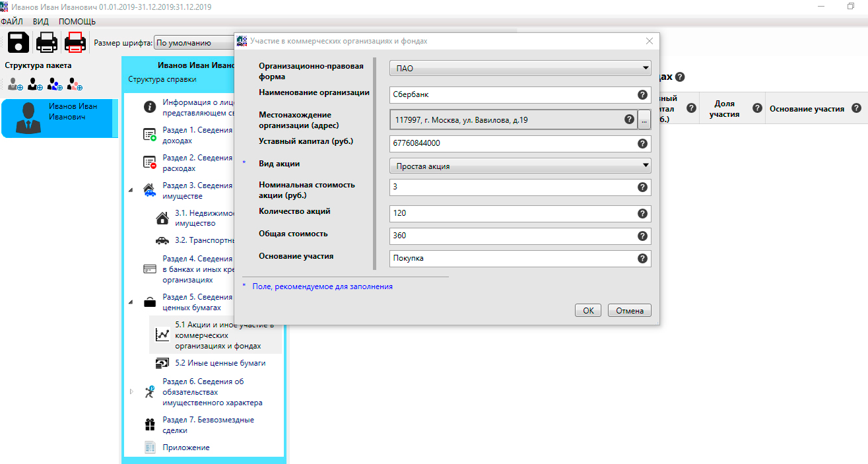
Task: Open 5.2 Иные ценные бумаги item
Action: [220, 363]
